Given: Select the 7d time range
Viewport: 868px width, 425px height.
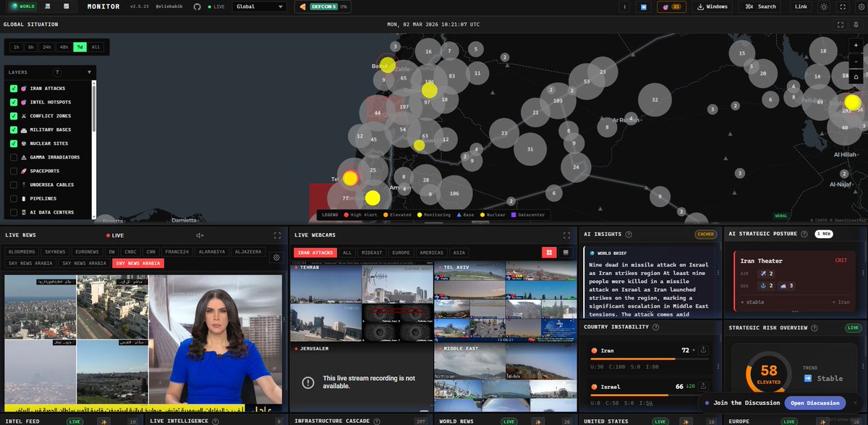Looking at the screenshot, I should [80, 47].
